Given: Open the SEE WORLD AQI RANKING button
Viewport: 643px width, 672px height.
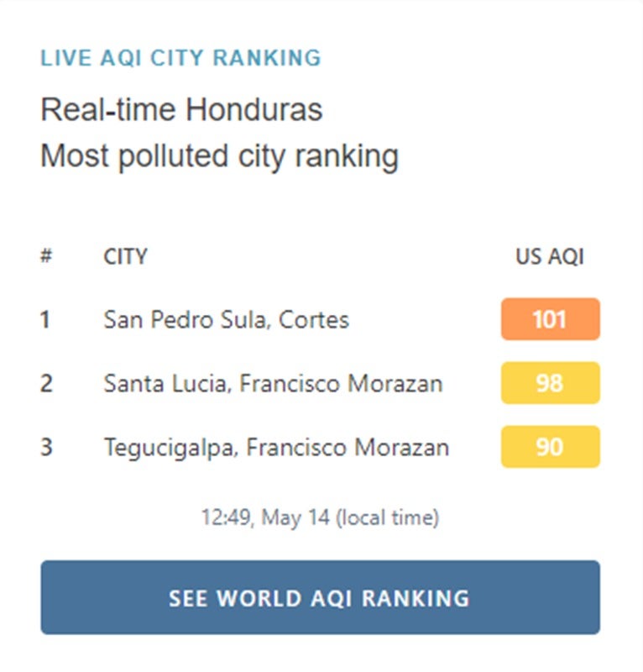Looking at the screenshot, I should [x=320, y=597].
